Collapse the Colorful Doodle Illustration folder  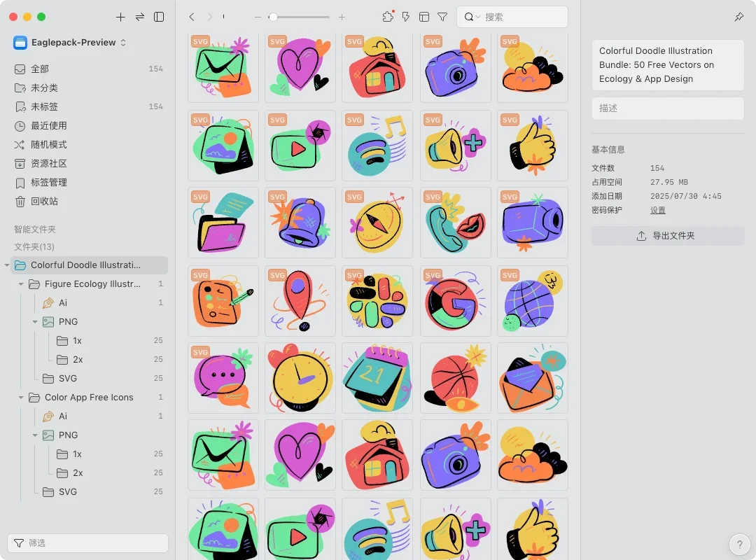7,265
